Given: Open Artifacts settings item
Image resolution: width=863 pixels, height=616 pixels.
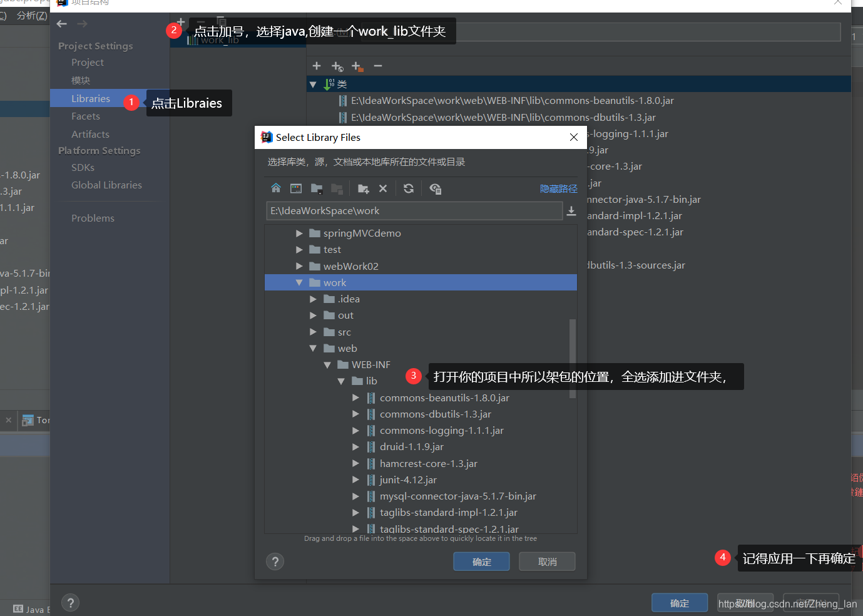Looking at the screenshot, I should 90,135.
